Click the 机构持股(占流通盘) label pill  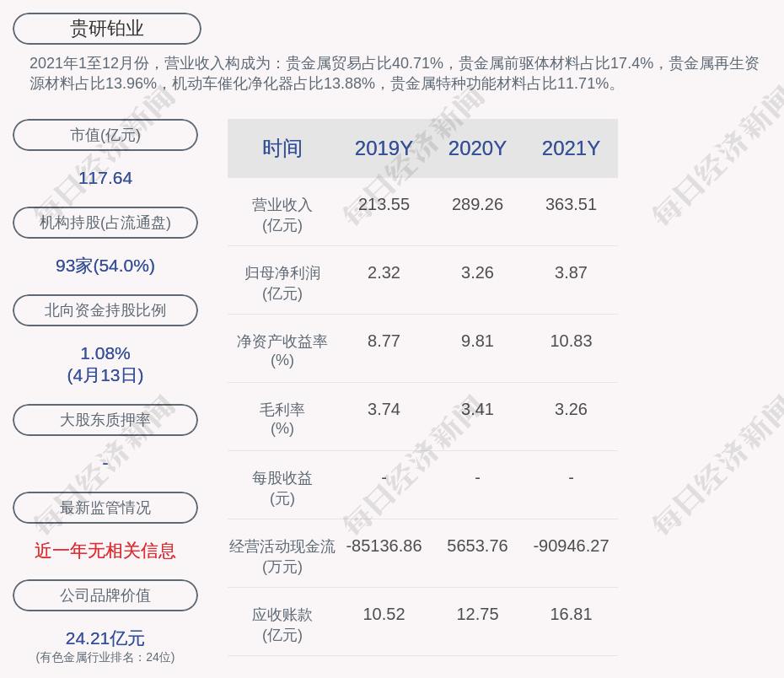pos(105,223)
